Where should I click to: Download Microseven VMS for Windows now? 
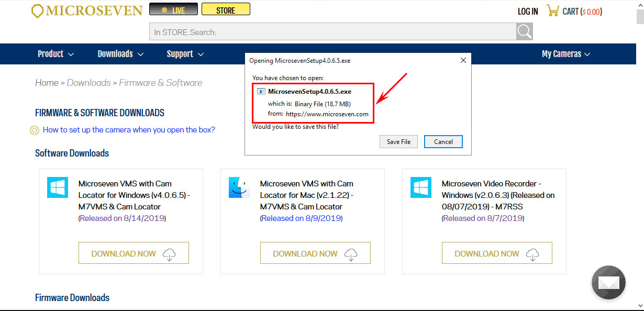point(134,253)
